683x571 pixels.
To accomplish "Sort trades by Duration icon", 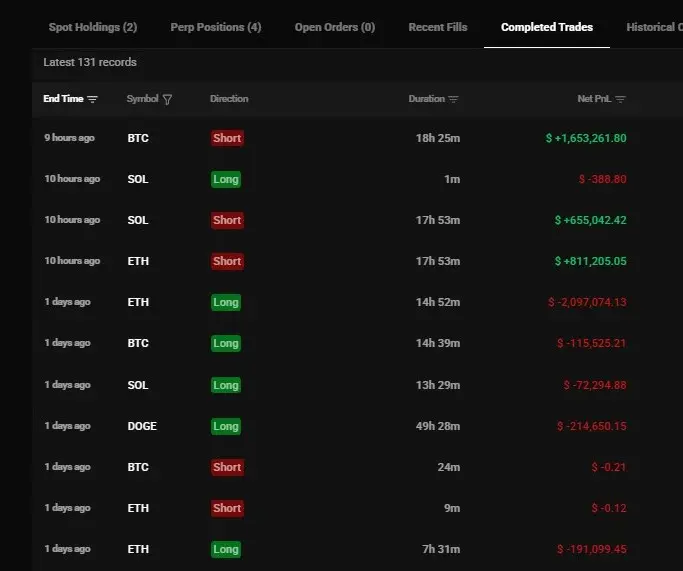I will point(453,99).
